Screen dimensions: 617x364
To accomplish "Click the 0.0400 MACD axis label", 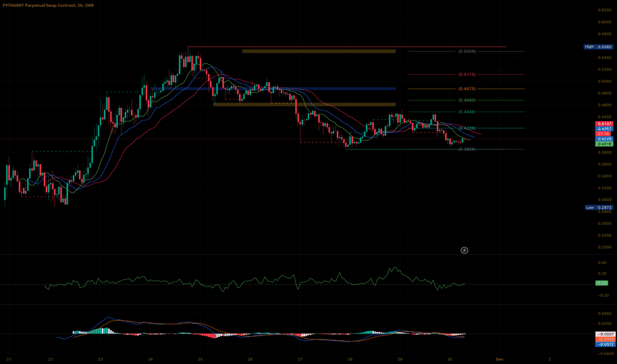I will pyautogui.click(x=604, y=314).
